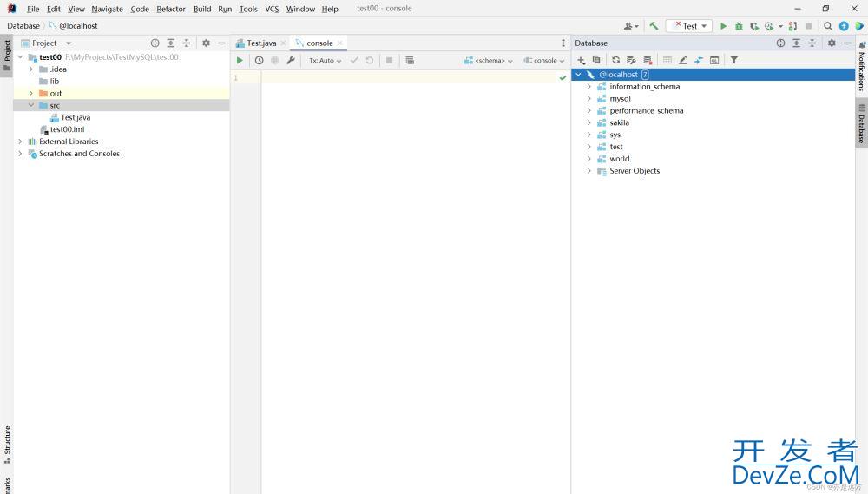This screenshot has width=868, height=494.
Task: Click the in-editor results table icon
Action: pyautogui.click(x=410, y=61)
